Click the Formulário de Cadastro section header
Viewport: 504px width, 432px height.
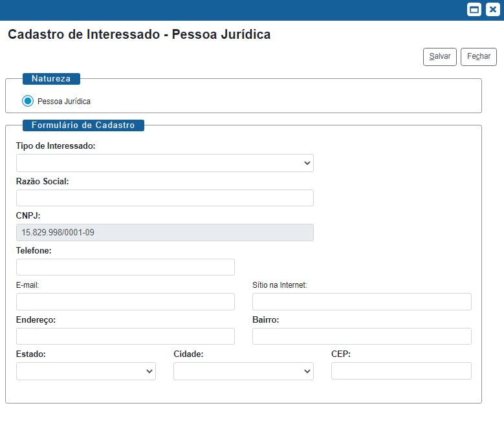[83, 125]
